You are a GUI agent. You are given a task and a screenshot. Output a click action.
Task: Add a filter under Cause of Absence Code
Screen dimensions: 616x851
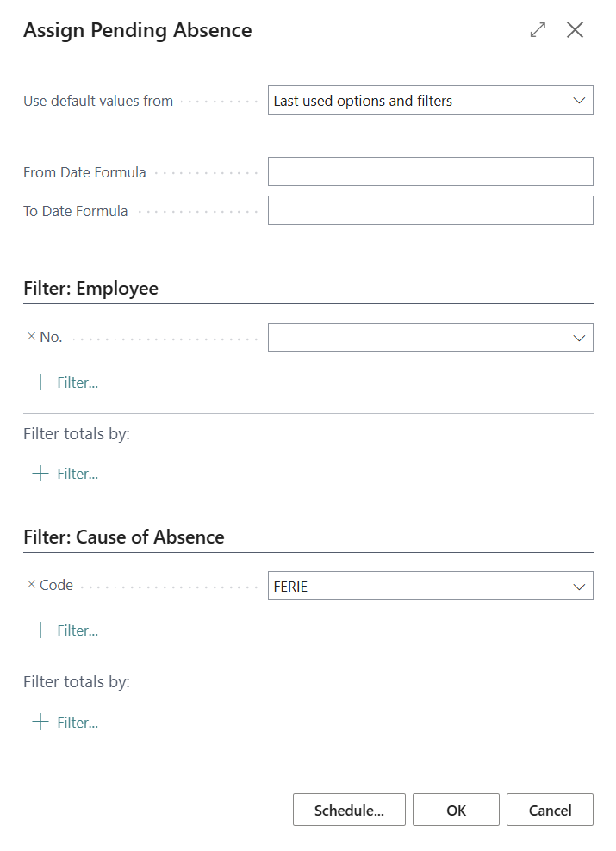[x=65, y=630]
